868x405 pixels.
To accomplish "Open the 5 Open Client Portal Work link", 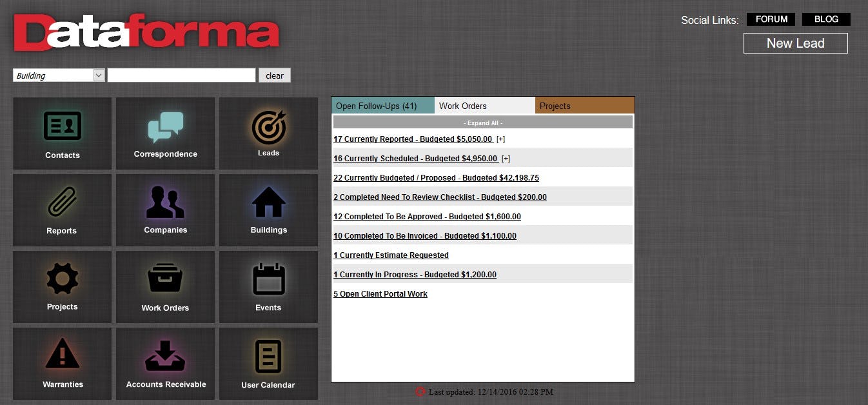I will pos(380,293).
